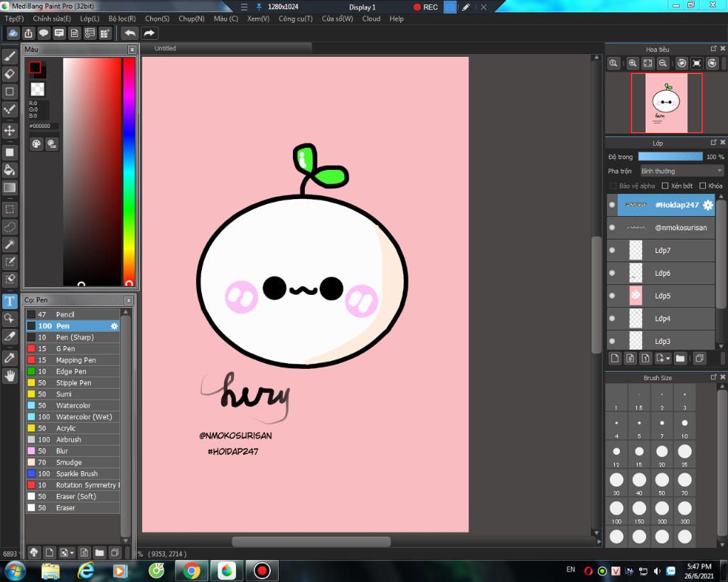The image size is (728, 582).
Task: Click the Undo arrow in toolbar
Action: click(x=130, y=33)
